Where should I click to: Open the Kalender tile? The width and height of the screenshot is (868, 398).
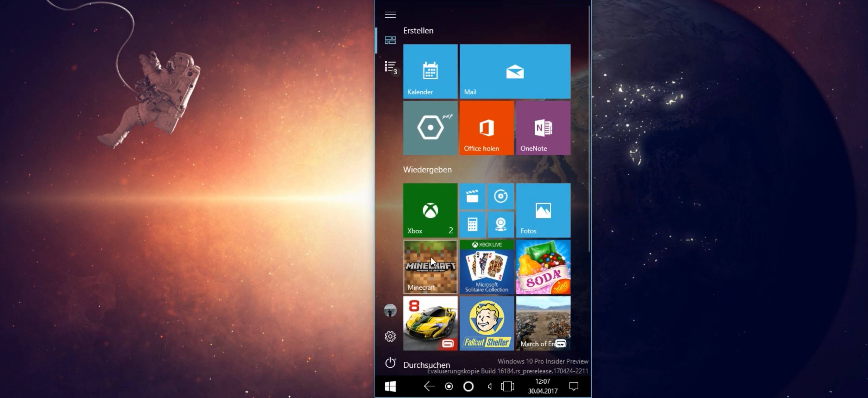point(430,71)
